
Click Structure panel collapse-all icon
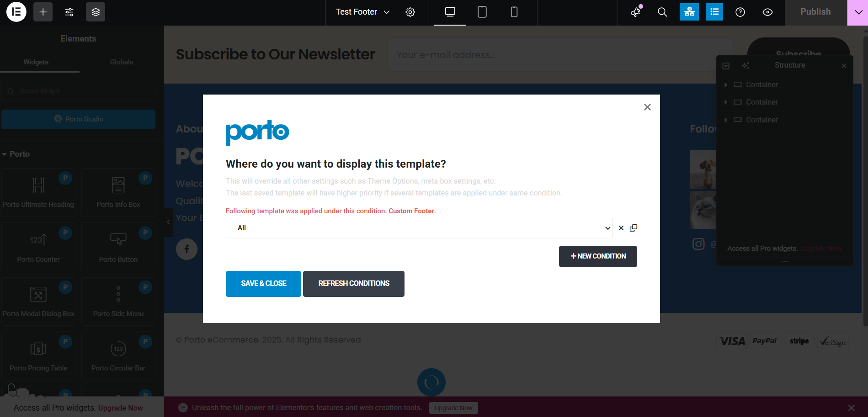(726, 66)
